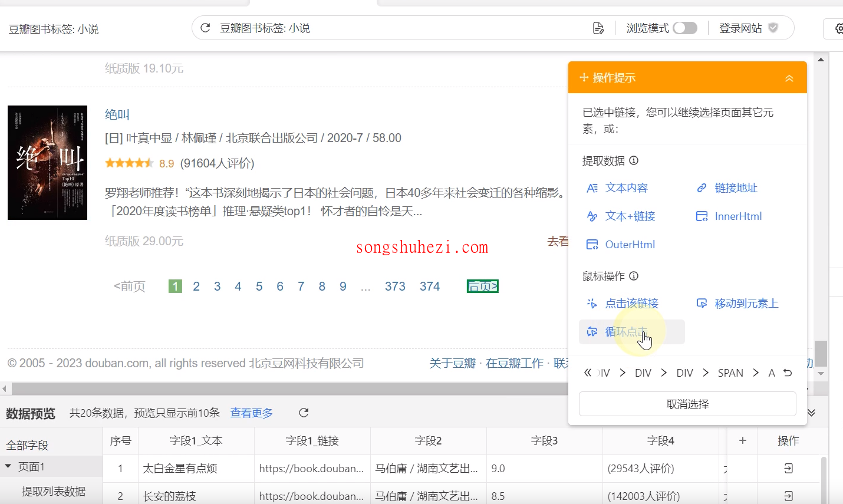This screenshot has height=504, width=843.
Task: Click info icon next to 提取数据
Action: [x=634, y=160]
